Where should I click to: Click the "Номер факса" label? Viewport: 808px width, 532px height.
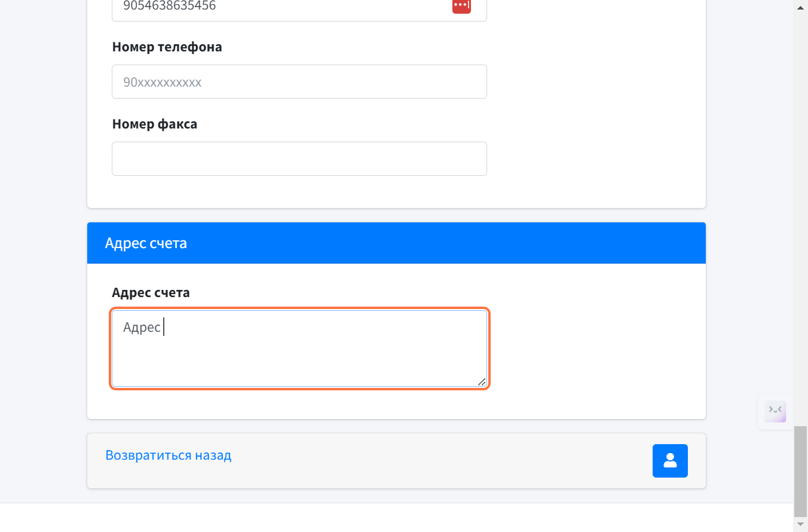(x=154, y=124)
